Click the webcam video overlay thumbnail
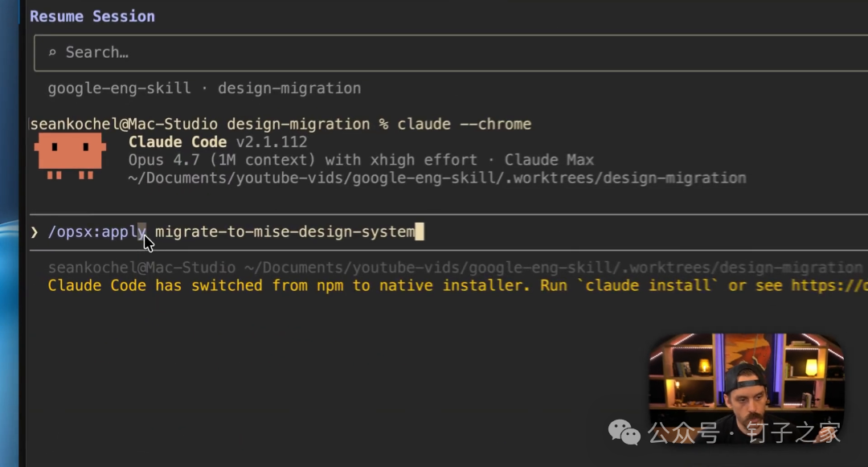Screen dimensions: 868x467 746,389
